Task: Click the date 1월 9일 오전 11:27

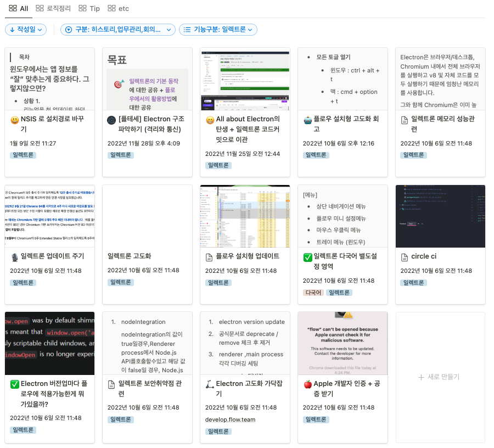Action: click(x=33, y=143)
